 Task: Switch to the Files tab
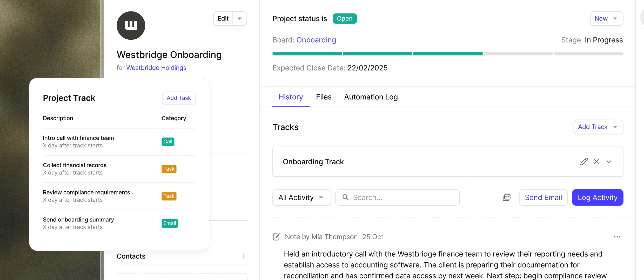coord(324,97)
